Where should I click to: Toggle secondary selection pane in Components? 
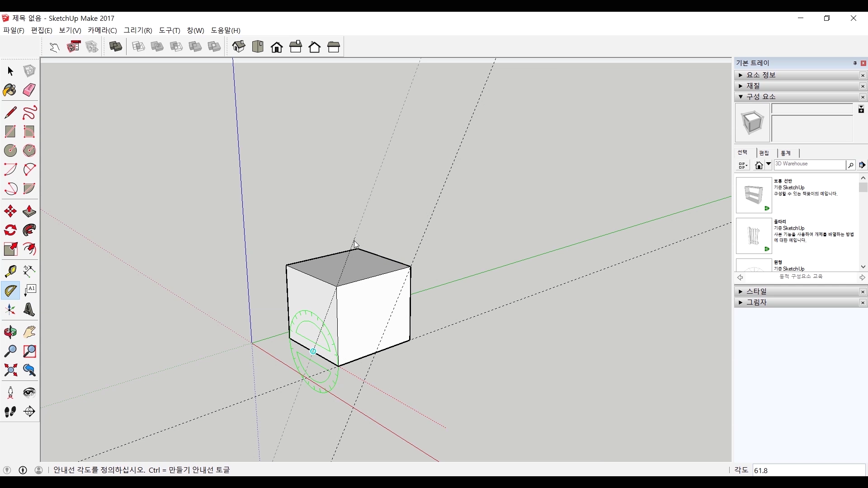click(x=861, y=109)
